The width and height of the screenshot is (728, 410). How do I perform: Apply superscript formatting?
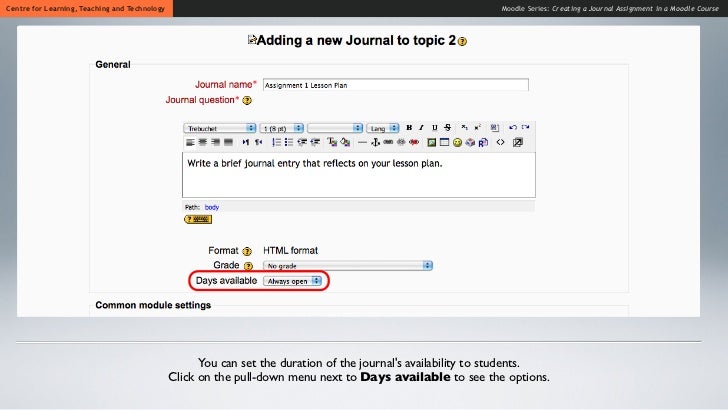pyautogui.click(x=477, y=127)
